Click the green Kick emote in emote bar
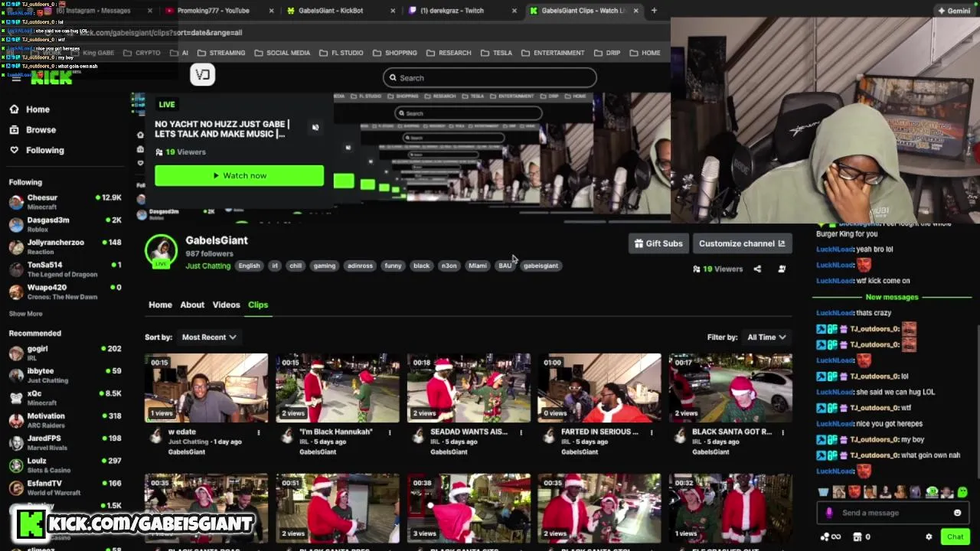This screenshot has height=551, width=980. tap(962, 492)
